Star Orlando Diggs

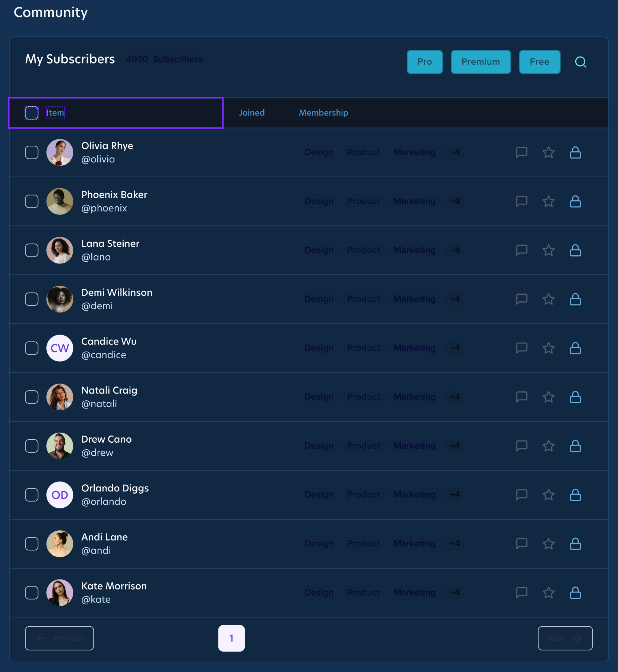tap(549, 495)
